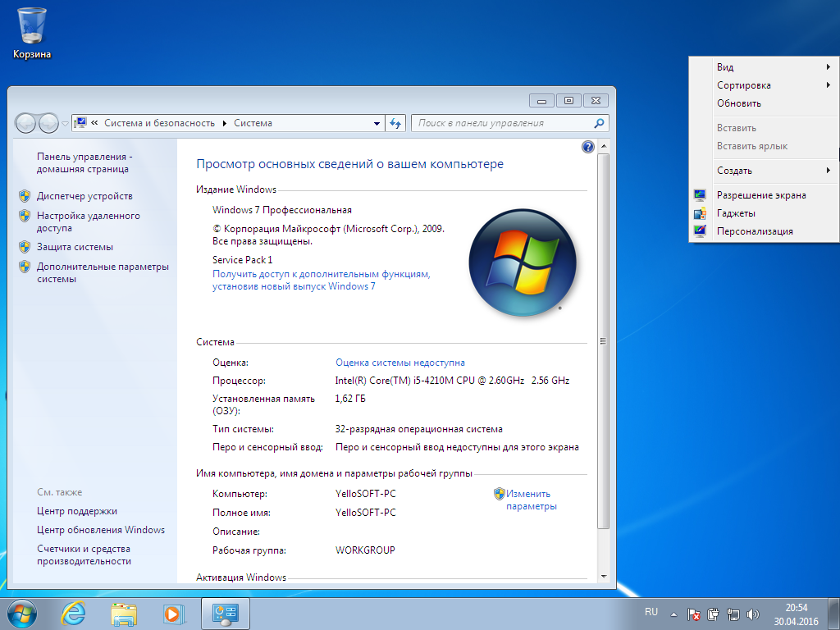Click "WORKGROUP" workgroup value
This screenshot has width=840, height=630.
(x=365, y=550)
